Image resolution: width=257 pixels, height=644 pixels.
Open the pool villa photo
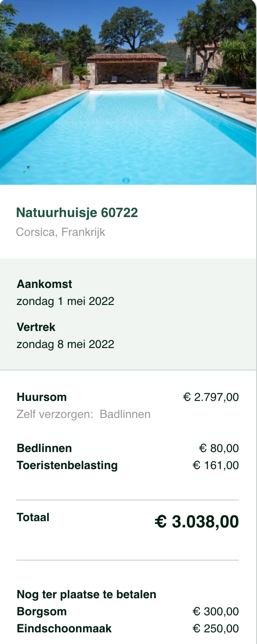click(x=128, y=92)
